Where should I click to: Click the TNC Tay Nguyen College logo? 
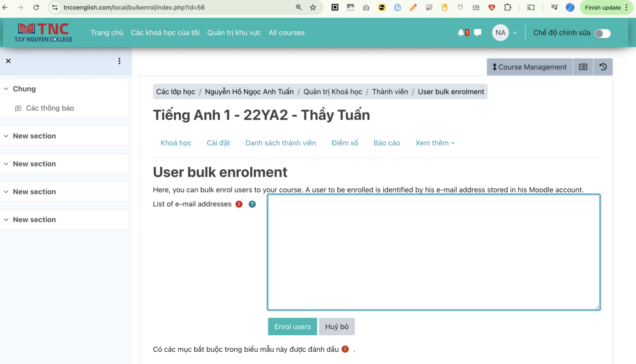pyautogui.click(x=44, y=33)
